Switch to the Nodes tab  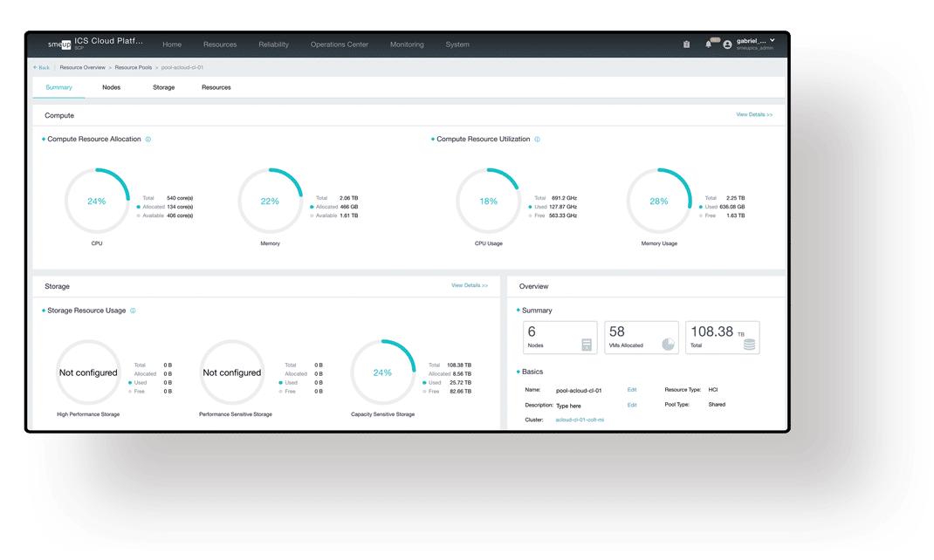111,87
